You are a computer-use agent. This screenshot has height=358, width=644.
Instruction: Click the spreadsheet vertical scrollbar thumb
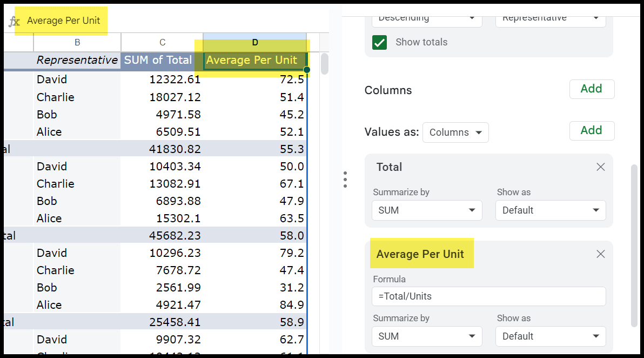(x=325, y=64)
